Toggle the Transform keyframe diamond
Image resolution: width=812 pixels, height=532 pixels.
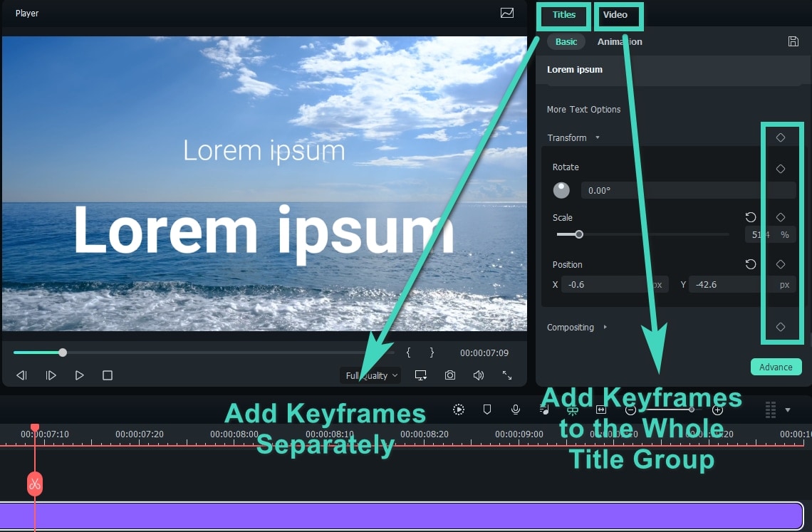(781, 137)
